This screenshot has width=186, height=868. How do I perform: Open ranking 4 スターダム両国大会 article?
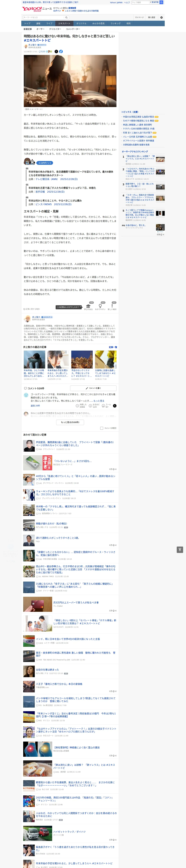[x=140, y=199]
